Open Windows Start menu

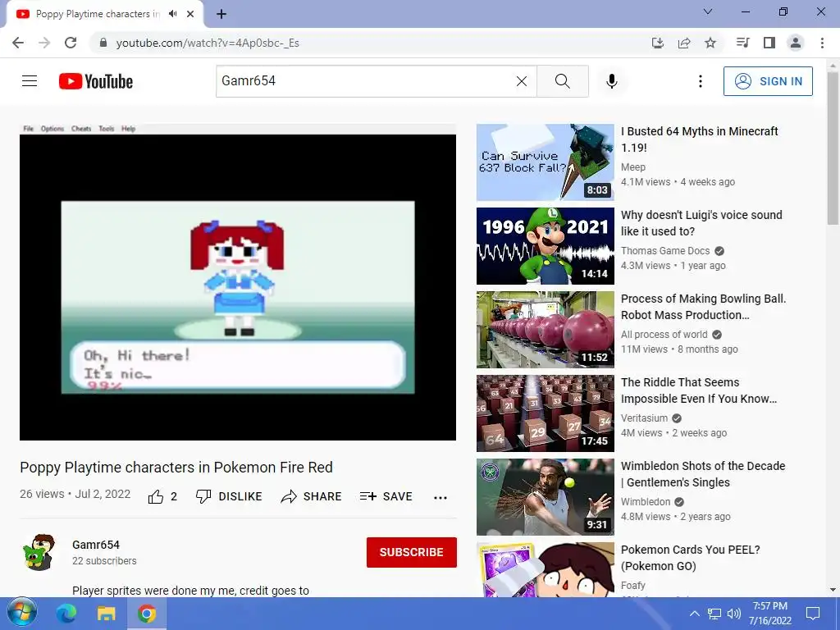coord(21,614)
